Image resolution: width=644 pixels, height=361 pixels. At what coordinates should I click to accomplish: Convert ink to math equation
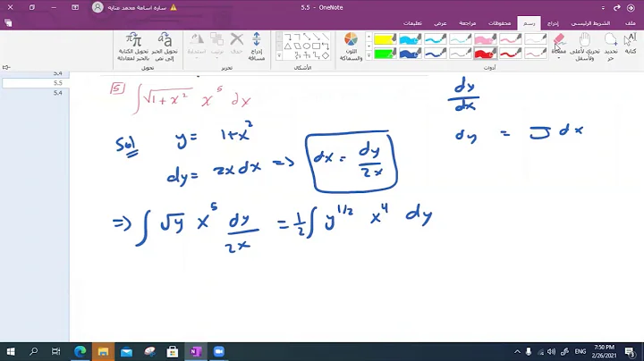133,46
